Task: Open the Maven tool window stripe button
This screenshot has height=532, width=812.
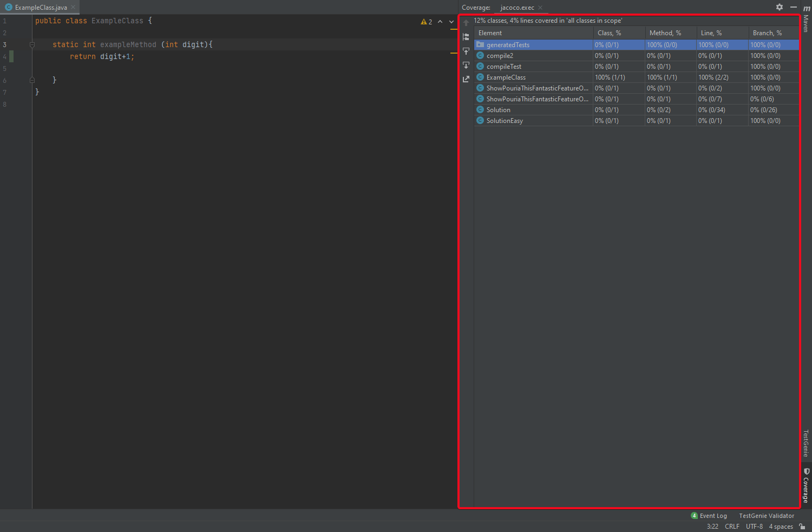Action: pyautogui.click(x=806, y=19)
